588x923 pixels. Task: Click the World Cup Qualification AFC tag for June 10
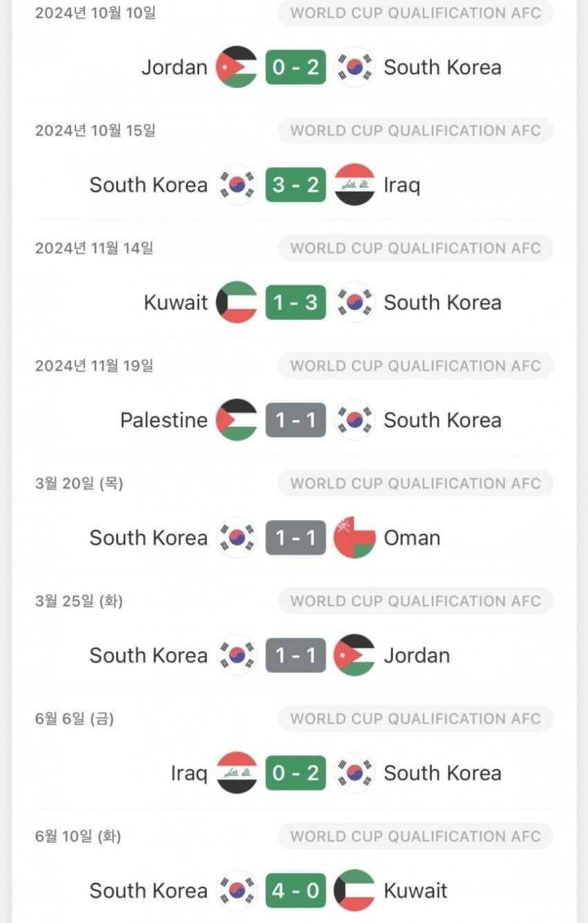(415, 836)
